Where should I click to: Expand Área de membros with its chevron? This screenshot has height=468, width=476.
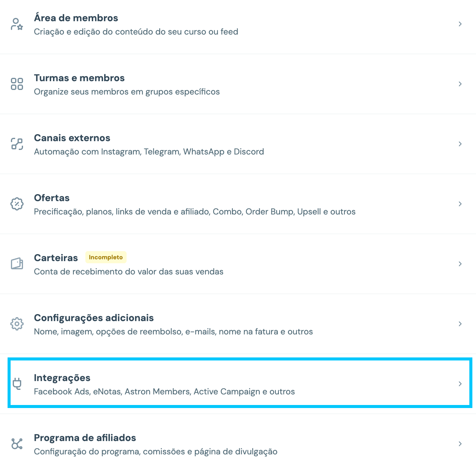tap(460, 24)
